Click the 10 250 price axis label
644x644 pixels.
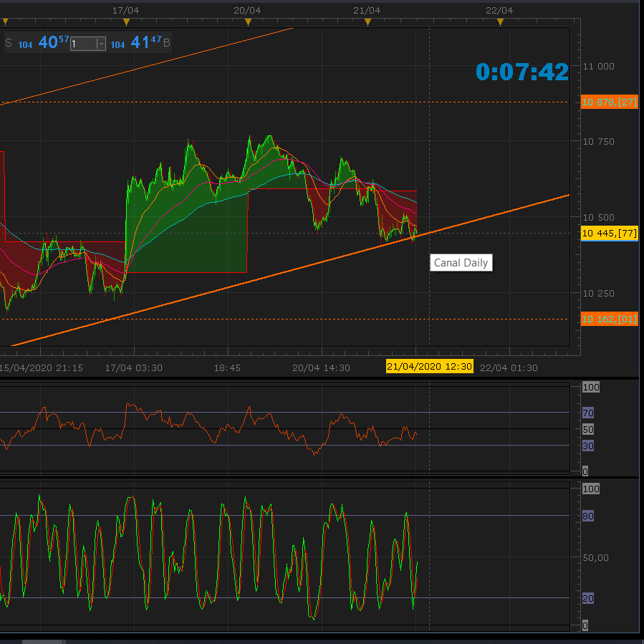pos(598,293)
